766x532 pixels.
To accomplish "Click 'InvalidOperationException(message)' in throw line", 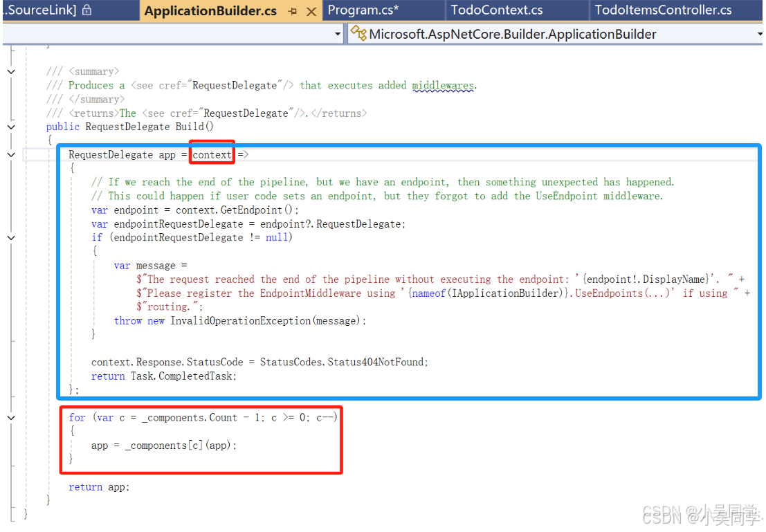I will [x=265, y=321].
